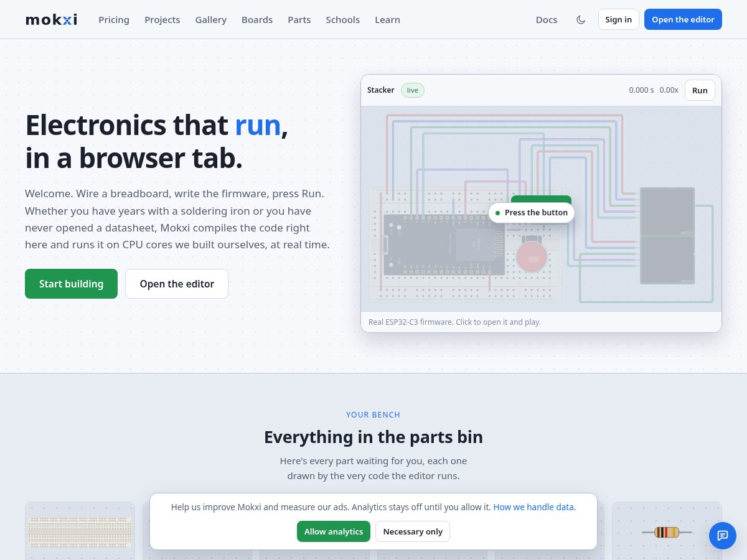The width and height of the screenshot is (747, 560).
Task: Open the resistor part card
Action: pyautogui.click(x=667, y=531)
